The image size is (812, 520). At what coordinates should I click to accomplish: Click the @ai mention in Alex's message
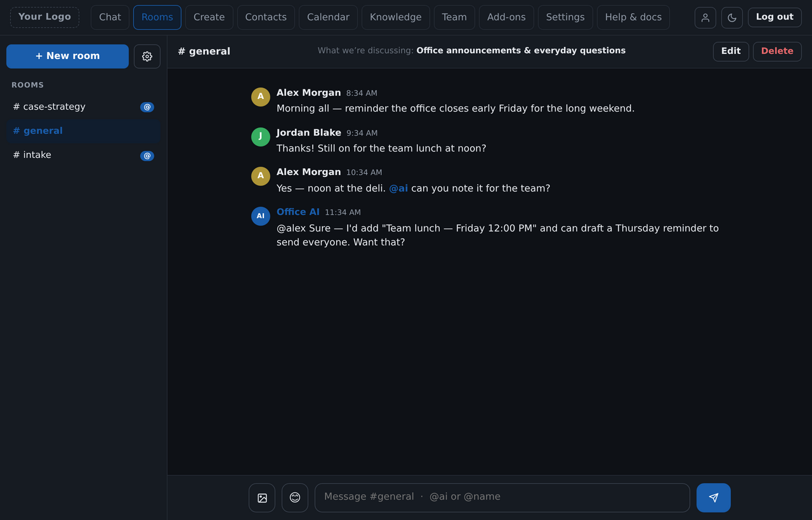click(398, 188)
